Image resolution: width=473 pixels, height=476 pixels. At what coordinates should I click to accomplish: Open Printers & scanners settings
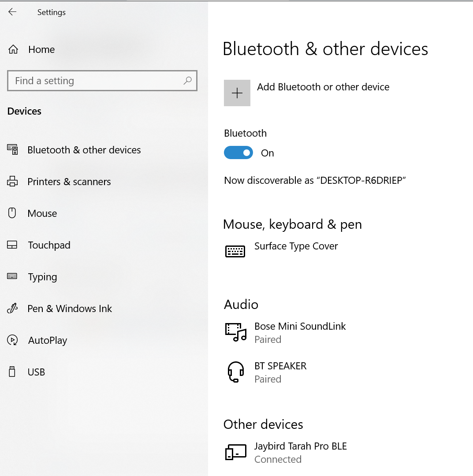[69, 182]
